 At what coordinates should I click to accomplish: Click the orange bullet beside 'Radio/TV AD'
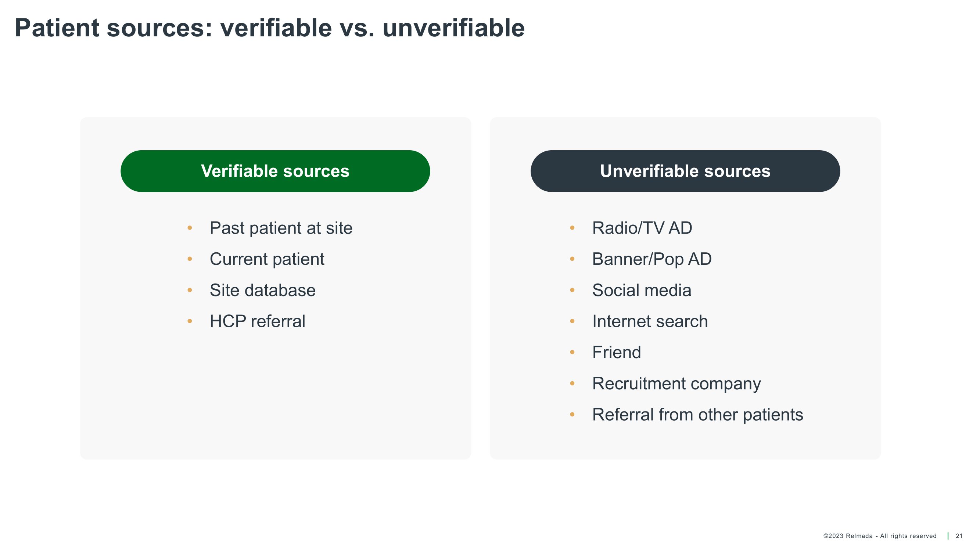572,228
